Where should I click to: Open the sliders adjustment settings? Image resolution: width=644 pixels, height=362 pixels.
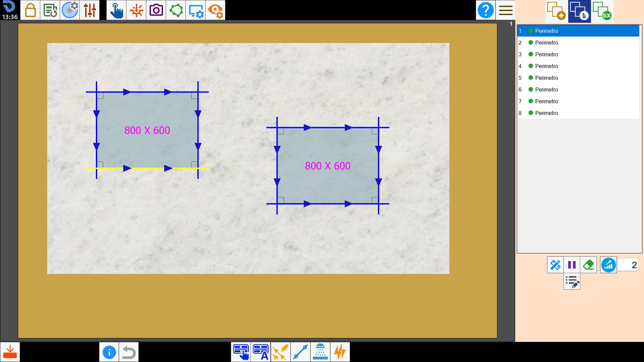point(90,10)
